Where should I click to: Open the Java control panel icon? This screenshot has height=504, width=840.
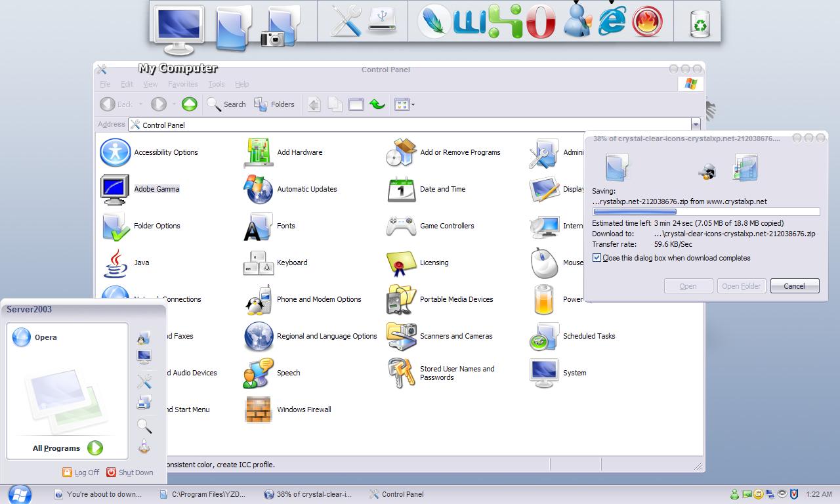[x=115, y=262]
